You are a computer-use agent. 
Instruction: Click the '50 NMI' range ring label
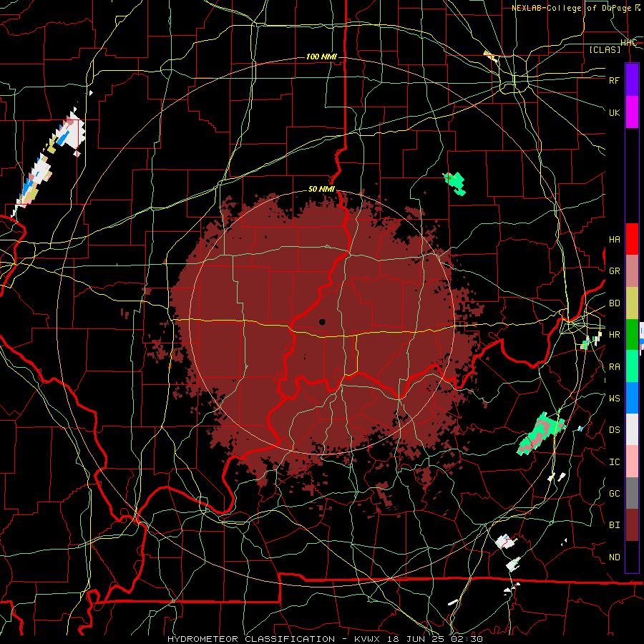pyautogui.click(x=321, y=189)
